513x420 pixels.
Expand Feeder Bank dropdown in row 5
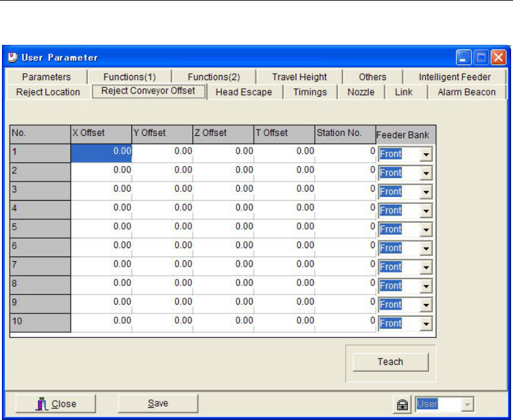point(425,230)
